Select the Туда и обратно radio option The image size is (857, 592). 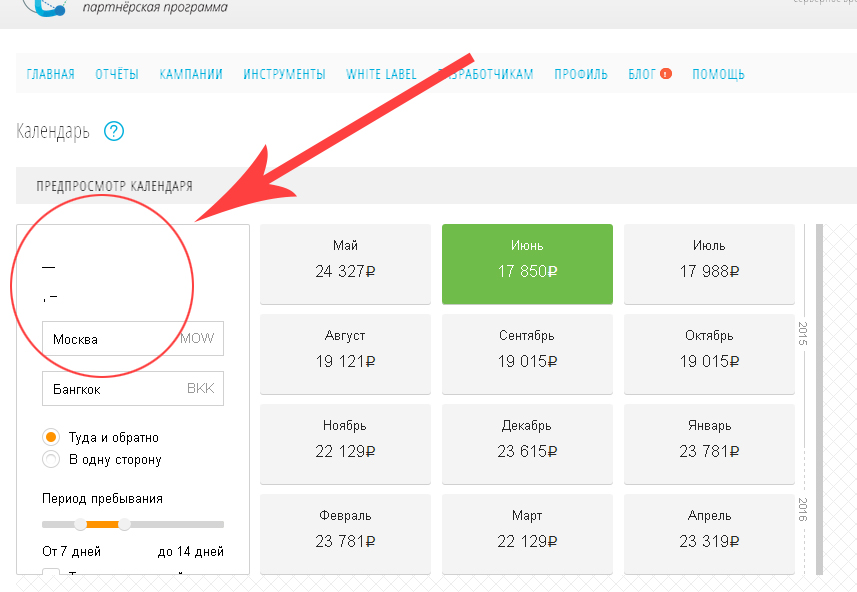pos(51,437)
